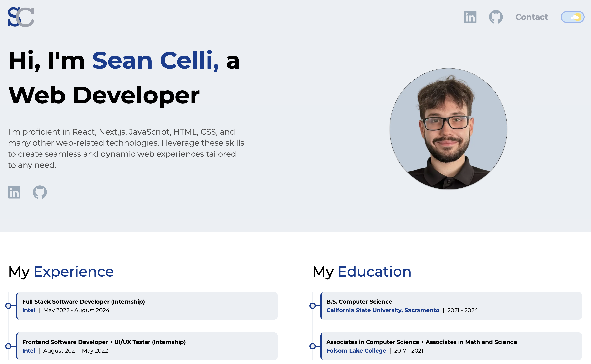This screenshot has height=364, width=591.
Task: Toggle the light/dark theme switch
Action: coord(572,17)
